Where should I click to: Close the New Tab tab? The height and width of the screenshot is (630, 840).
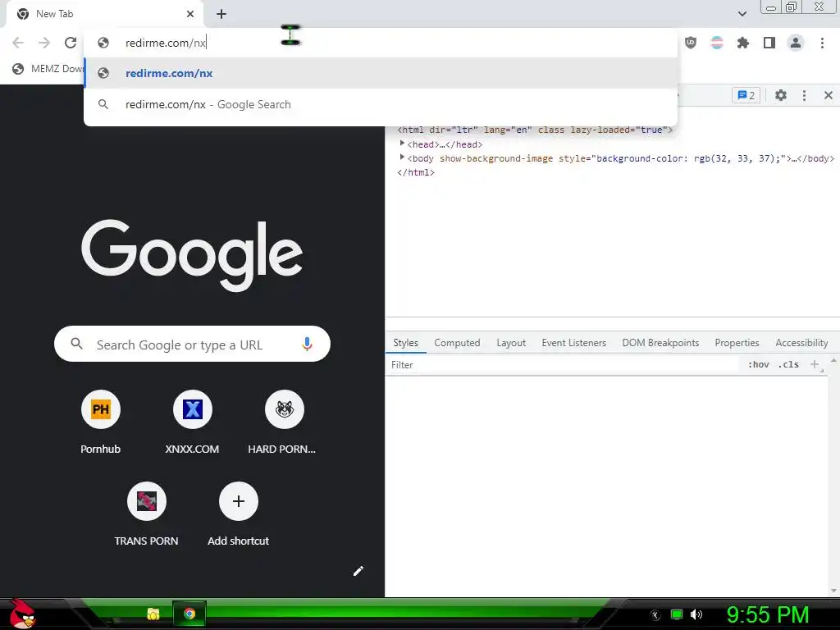(190, 14)
